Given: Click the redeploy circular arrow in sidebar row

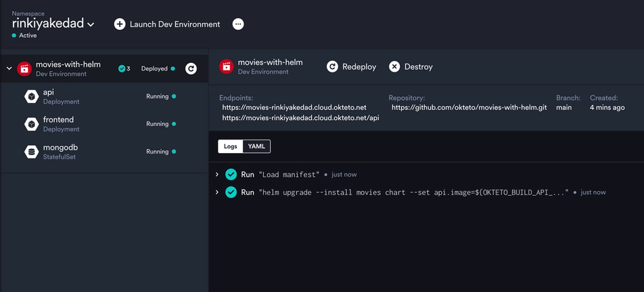Looking at the screenshot, I should [191, 68].
